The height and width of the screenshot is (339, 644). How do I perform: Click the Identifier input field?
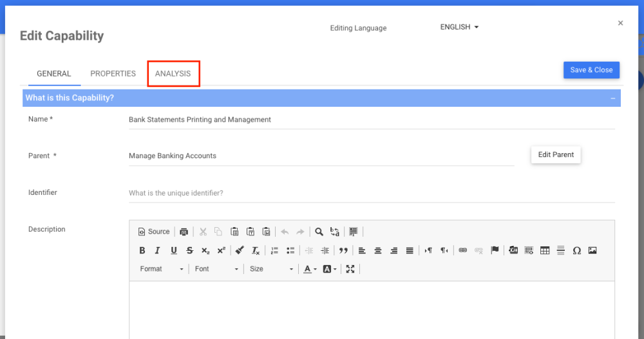(x=372, y=193)
